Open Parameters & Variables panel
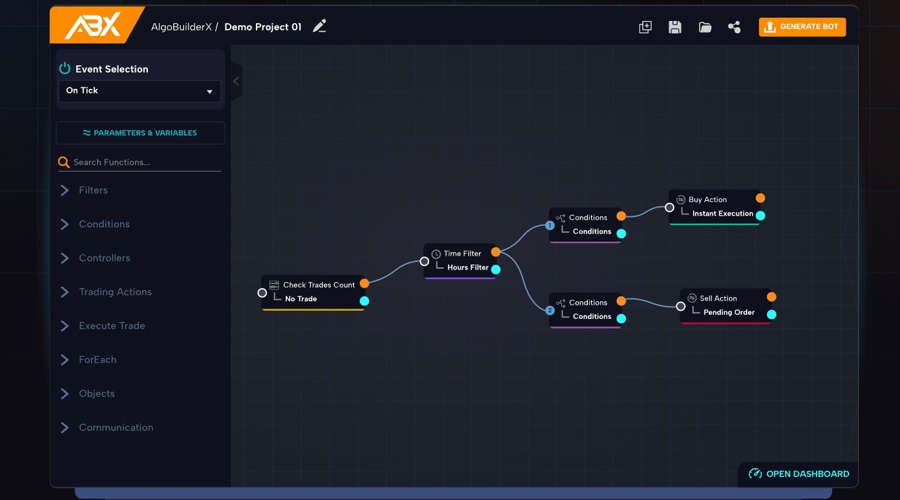Screen dimensions: 900x500 point(140,133)
